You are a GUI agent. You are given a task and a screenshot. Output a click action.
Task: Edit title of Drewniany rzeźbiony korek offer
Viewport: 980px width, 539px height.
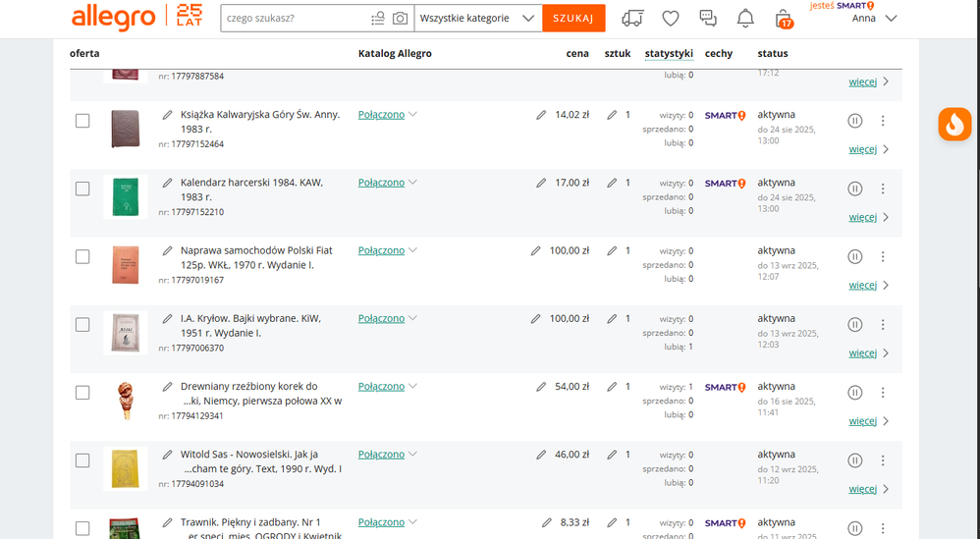167,387
